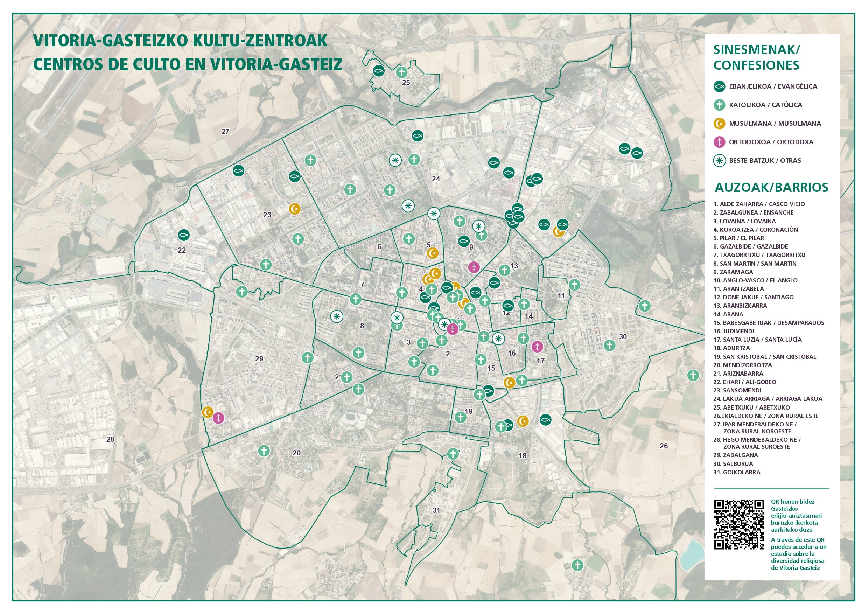This screenshot has height=614, width=868.
Task: Click '24. LAKUA-ARRIAGA / ARRIAGA-LAKUA' list entry
Action: coord(768,398)
